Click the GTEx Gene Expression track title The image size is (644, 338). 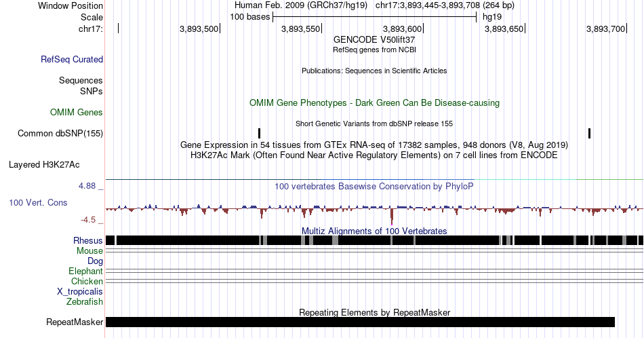point(374,145)
